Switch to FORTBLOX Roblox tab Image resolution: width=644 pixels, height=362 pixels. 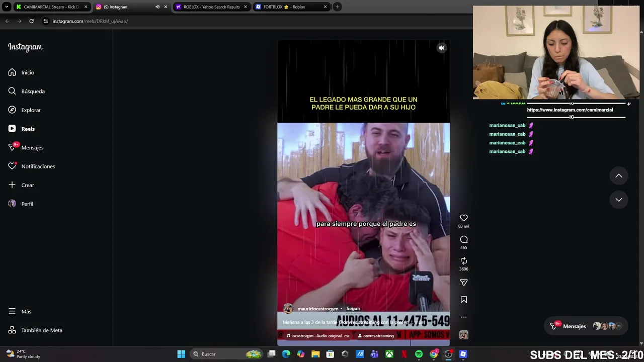click(x=291, y=7)
